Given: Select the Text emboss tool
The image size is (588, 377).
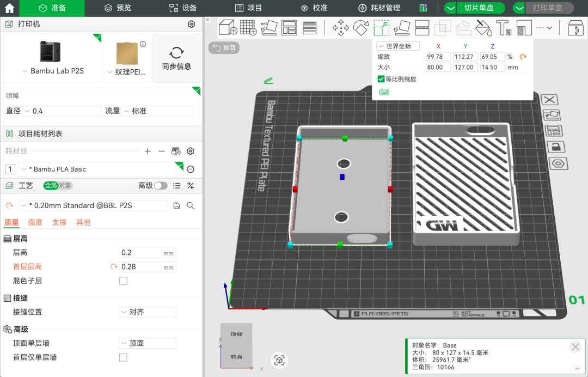Looking at the screenshot, I should click(504, 28).
